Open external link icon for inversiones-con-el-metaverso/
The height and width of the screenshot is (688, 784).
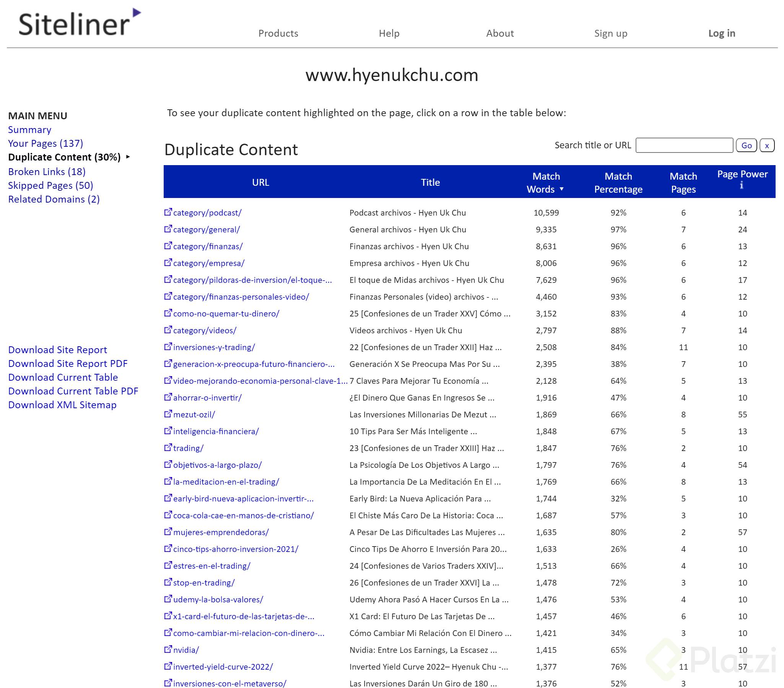[x=168, y=683]
